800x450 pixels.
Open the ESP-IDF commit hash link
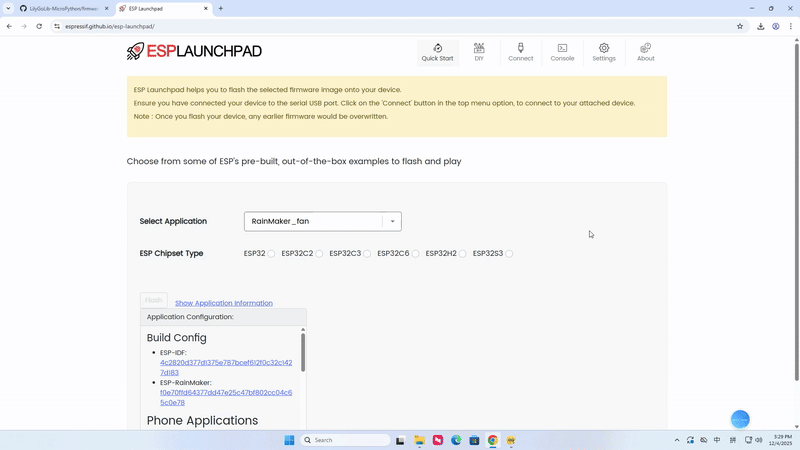click(x=225, y=367)
